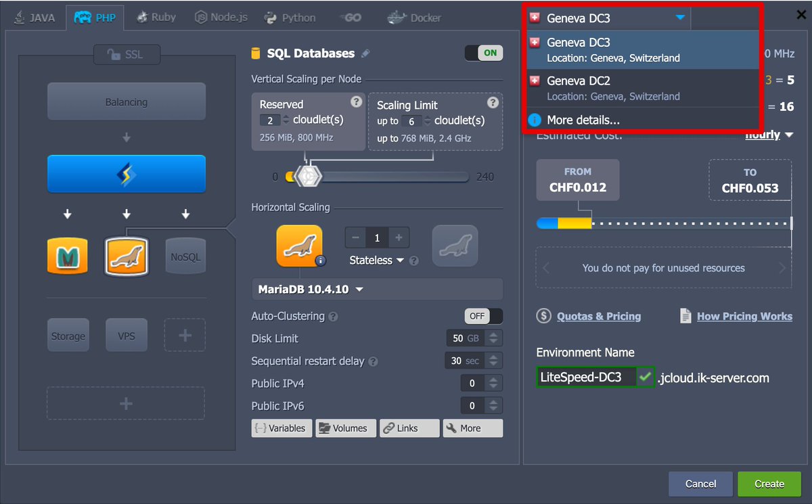Open Links settings
This screenshot has width=812, height=504.
click(x=409, y=428)
